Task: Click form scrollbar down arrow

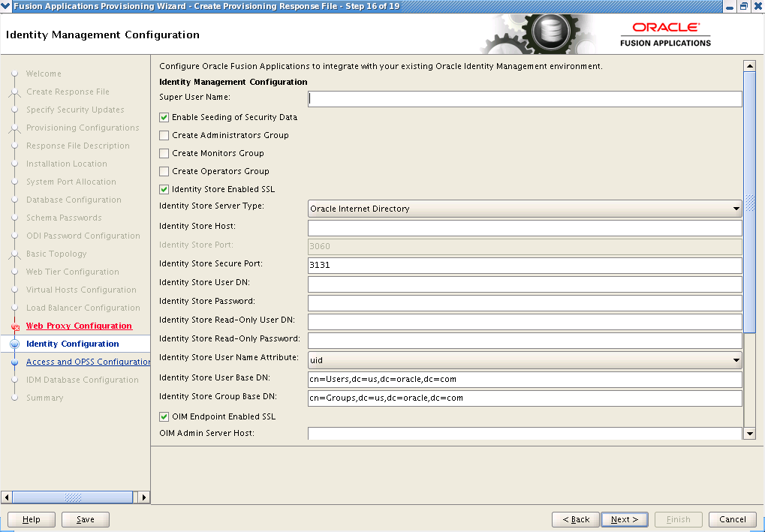Action: 749,434
